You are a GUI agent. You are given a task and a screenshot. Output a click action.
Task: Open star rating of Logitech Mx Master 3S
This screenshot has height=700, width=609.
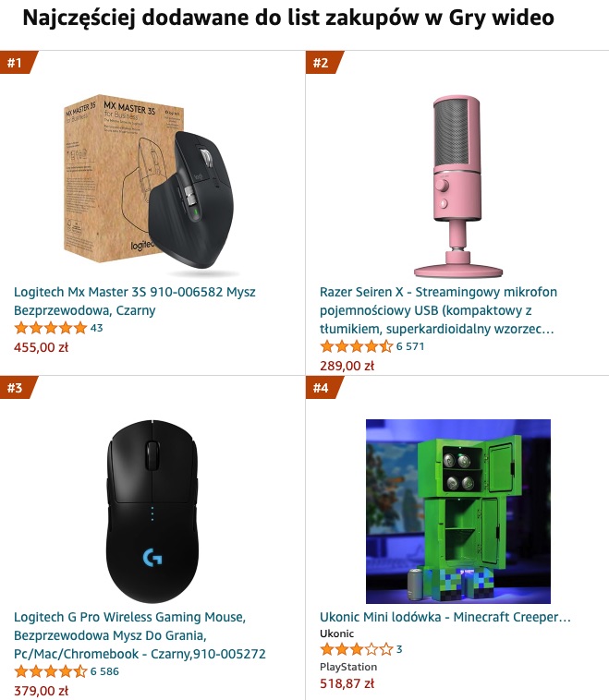[51, 328]
